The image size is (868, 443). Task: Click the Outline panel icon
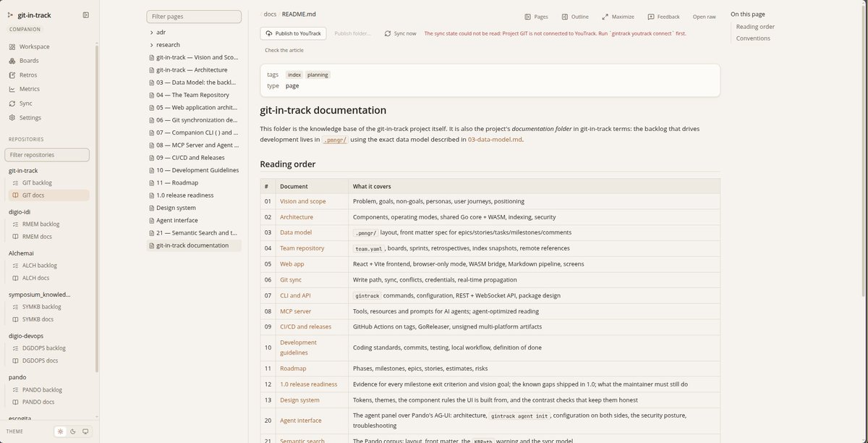[564, 17]
